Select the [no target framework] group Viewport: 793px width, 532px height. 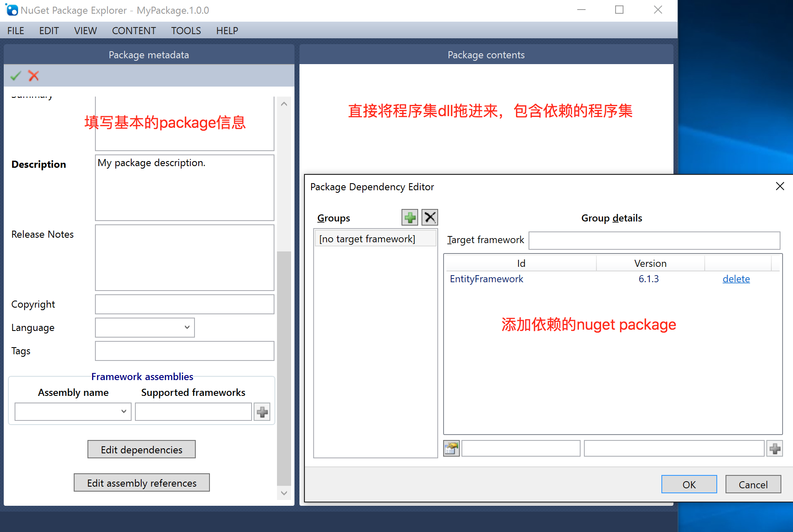[x=376, y=239]
